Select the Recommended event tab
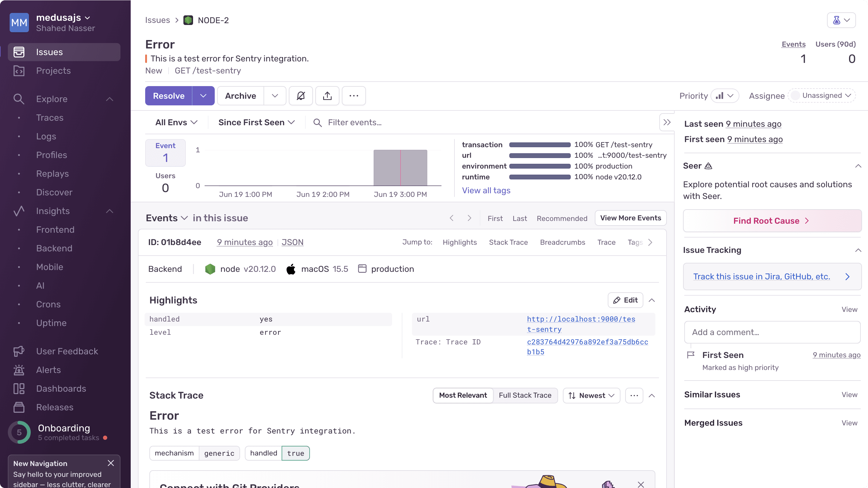The image size is (868, 488). tap(562, 218)
